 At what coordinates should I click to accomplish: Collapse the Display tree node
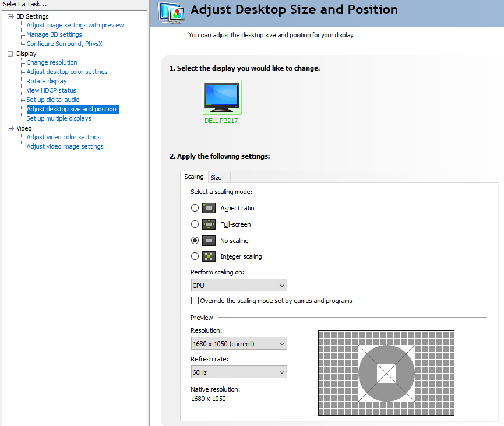tap(10, 54)
